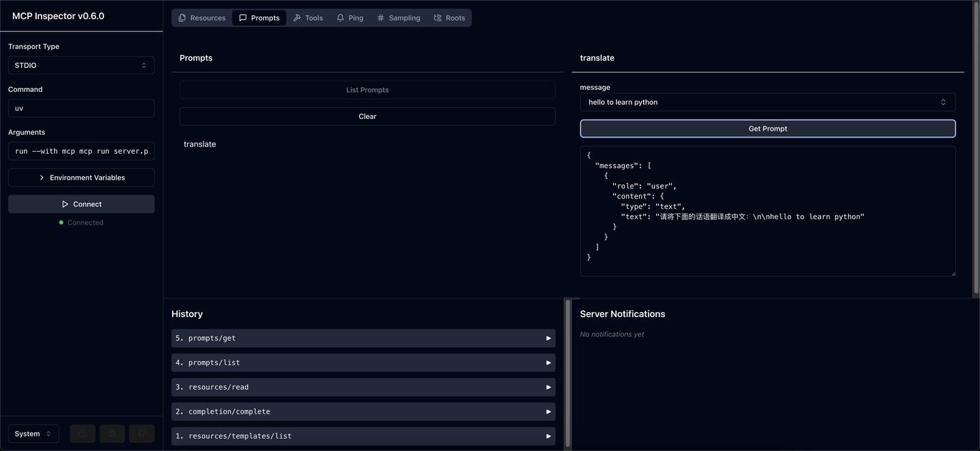This screenshot has height=451, width=980.
Task: Open the help documentation icon
Action: 82,434
